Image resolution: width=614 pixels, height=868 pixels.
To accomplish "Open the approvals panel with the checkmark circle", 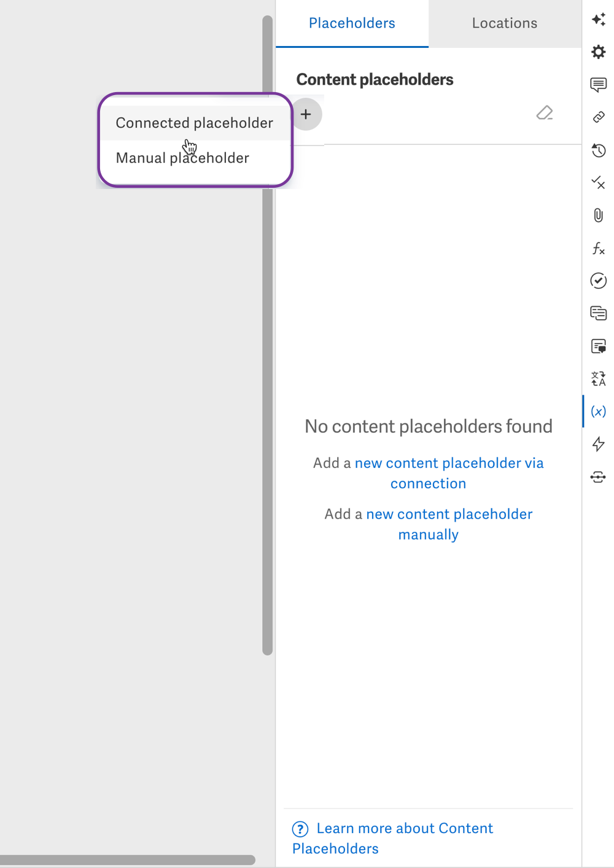I will point(599,281).
